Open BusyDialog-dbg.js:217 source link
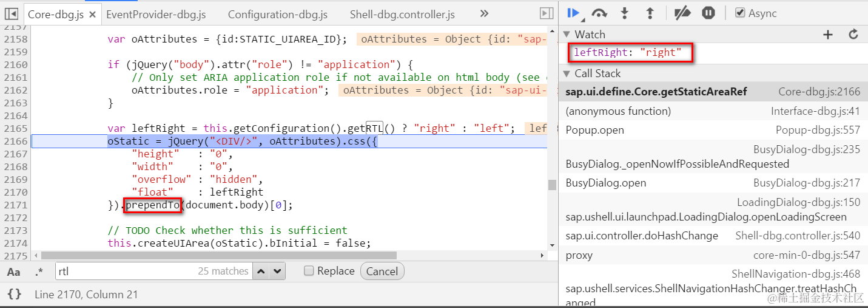 click(807, 183)
